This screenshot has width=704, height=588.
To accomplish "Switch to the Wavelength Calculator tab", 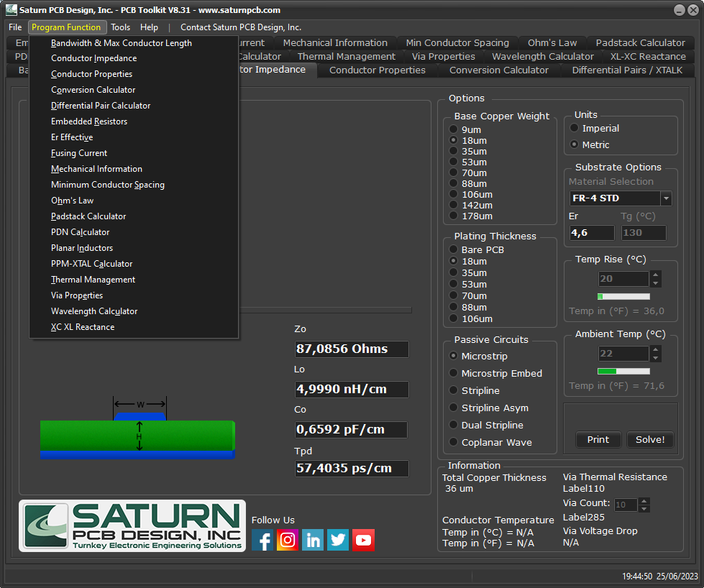I will 543,57.
